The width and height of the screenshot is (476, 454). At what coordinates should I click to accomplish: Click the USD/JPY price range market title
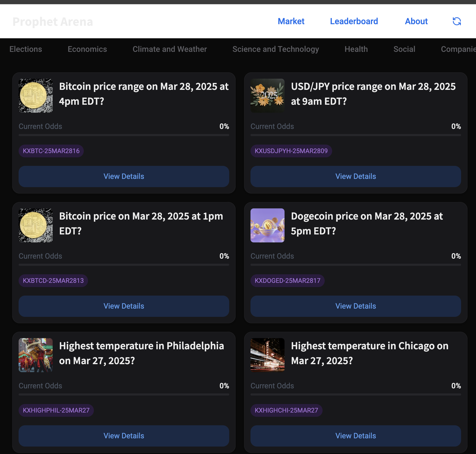(373, 94)
